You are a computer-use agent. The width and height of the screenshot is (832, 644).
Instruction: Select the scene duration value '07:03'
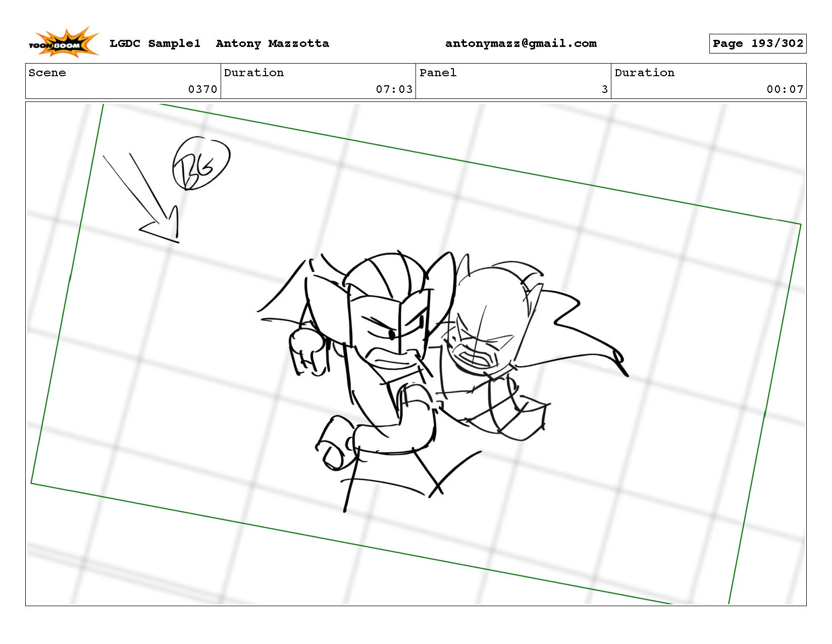coord(394,89)
